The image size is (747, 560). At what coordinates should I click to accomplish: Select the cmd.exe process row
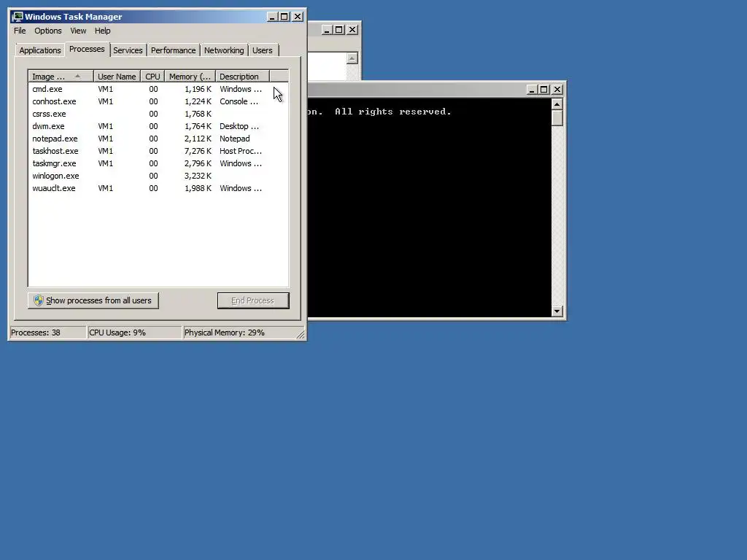coord(158,89)
